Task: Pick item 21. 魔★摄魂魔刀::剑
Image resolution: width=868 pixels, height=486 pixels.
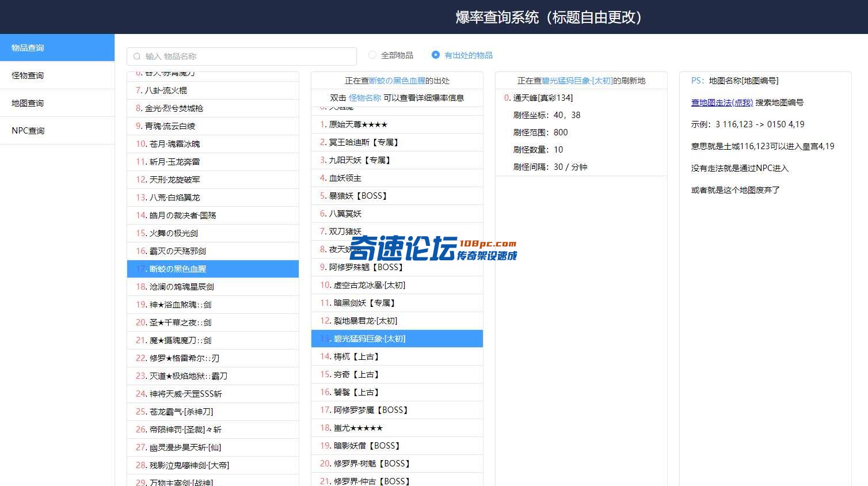Action: click(x=213, y=340)
